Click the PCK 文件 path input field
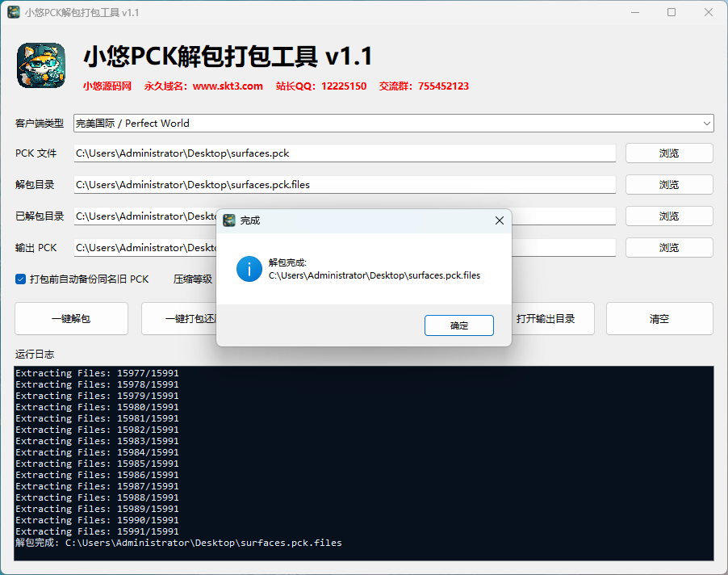 [x=345, y=153]
